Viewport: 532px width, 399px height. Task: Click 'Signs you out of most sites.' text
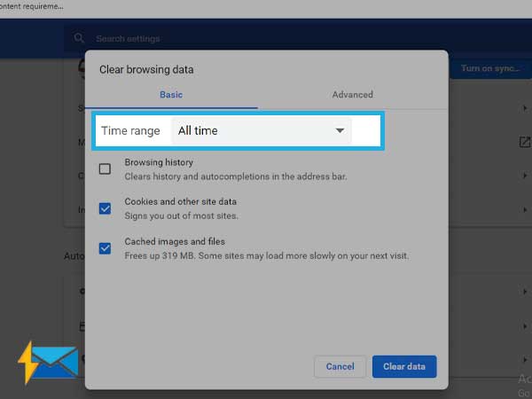coord(181,215)
